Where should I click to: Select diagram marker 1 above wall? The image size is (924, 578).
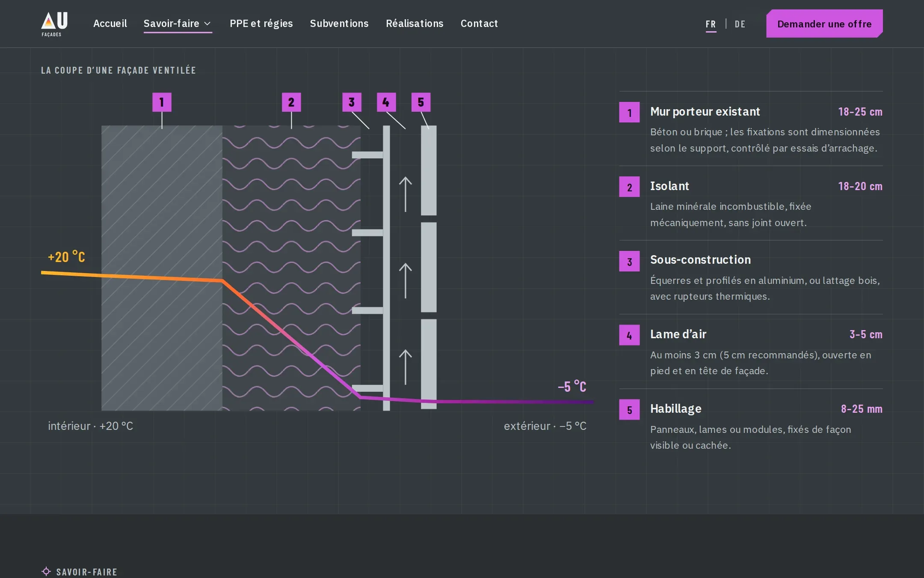pyautogui.click(x=162, y=102)
